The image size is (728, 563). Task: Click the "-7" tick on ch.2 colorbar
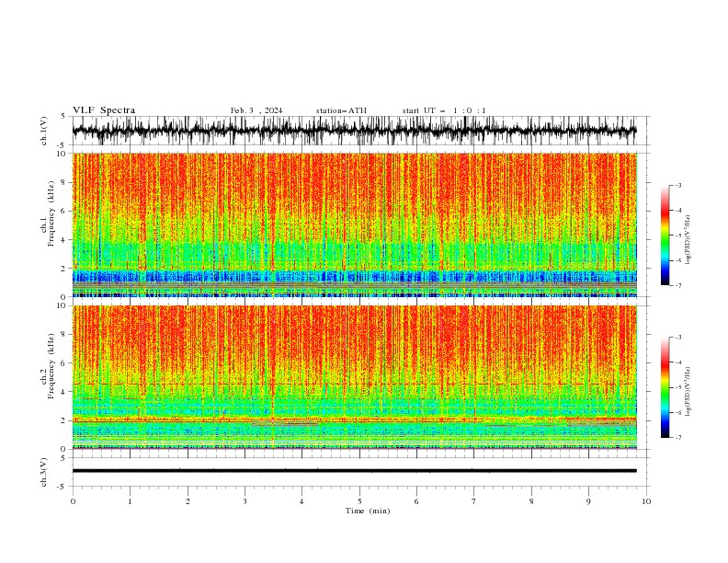678,437
